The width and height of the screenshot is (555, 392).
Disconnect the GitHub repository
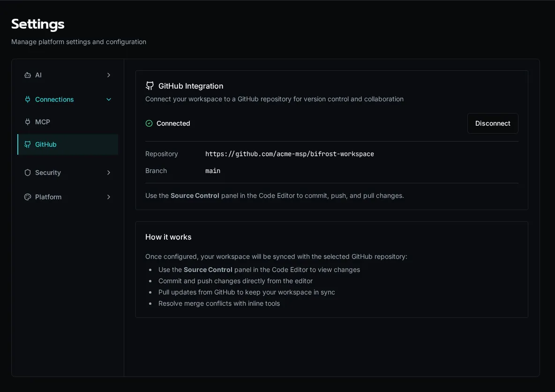click(493, 123)
